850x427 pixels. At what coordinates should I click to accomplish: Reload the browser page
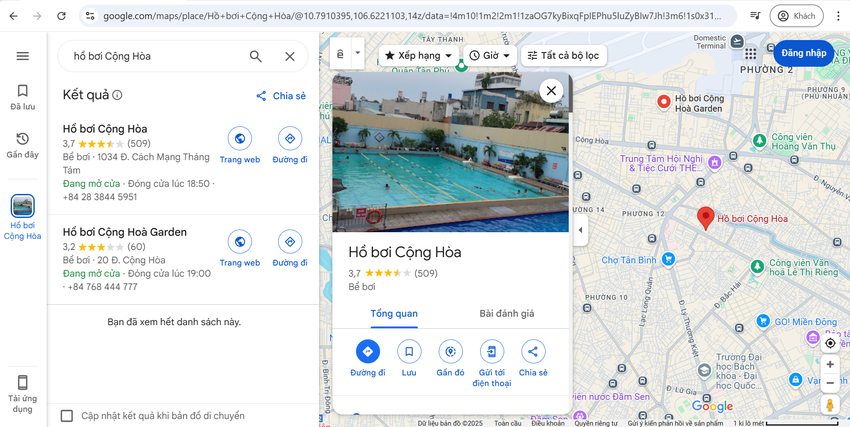[61, 16]
